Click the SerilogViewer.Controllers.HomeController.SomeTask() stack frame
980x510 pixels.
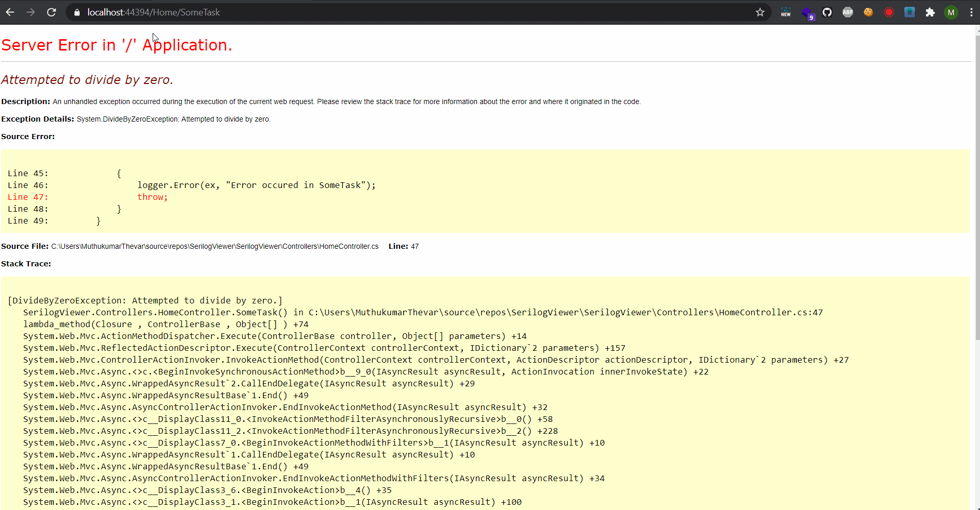click(423, 312)
